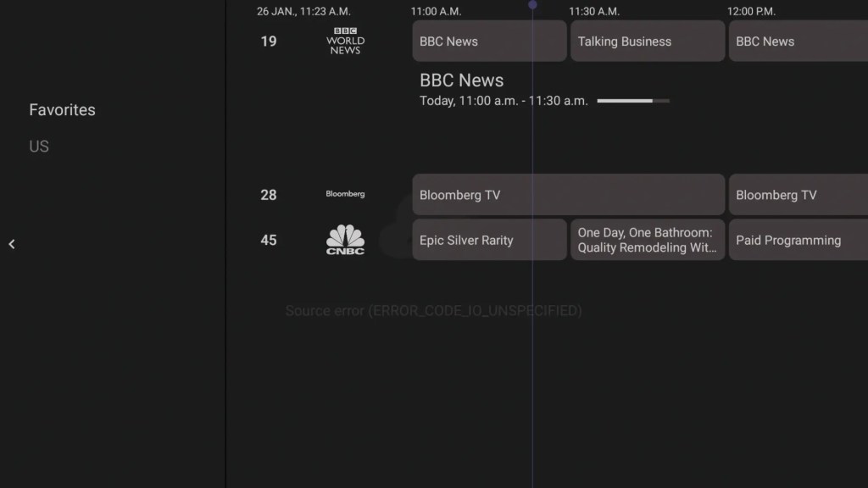Click the Today, 11:00 a.m. - 11:30 a.m. text
Screen dimensions: 868x488
504,101
